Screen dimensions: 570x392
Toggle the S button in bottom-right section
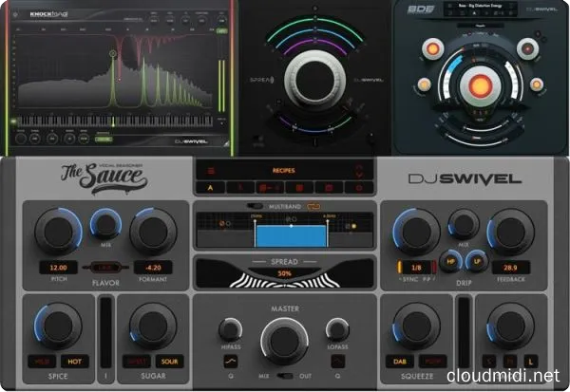489,362
